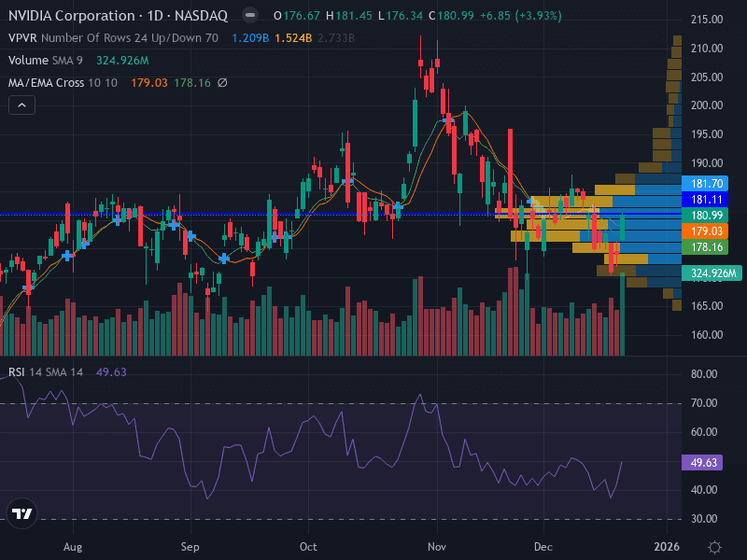
Task: Click the 215.00 price scale value
Action: [707, 20]
